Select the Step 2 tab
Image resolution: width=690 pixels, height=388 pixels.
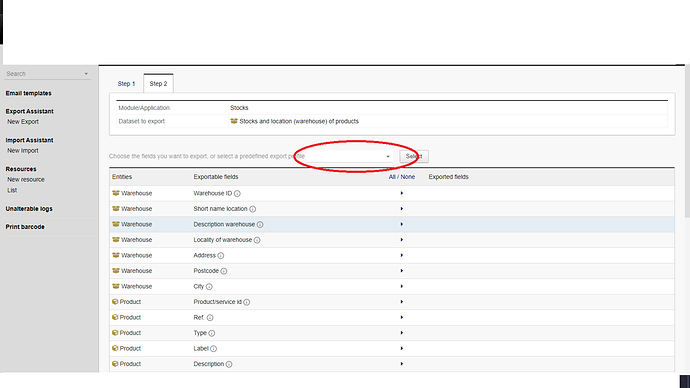(158, 84)
